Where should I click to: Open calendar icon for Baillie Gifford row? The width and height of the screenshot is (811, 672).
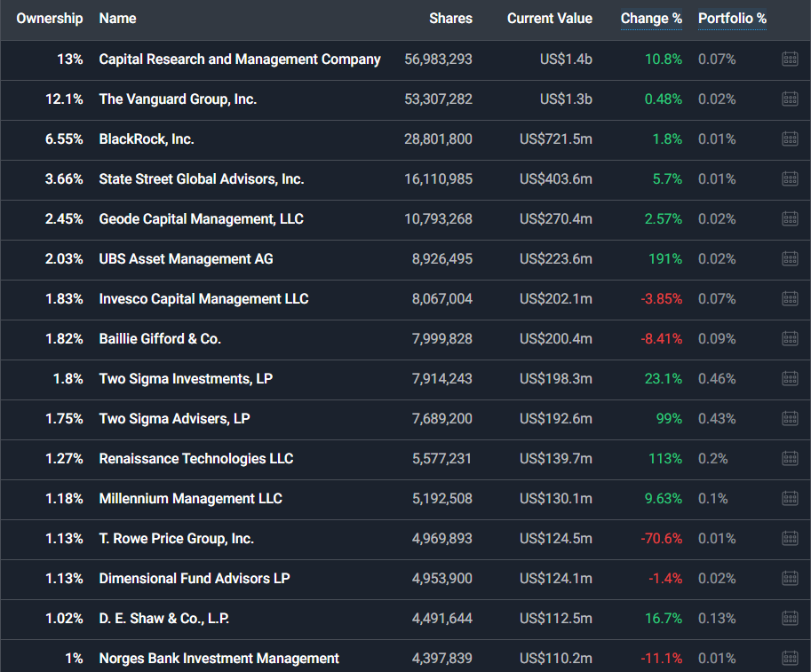tap(790, 338)
